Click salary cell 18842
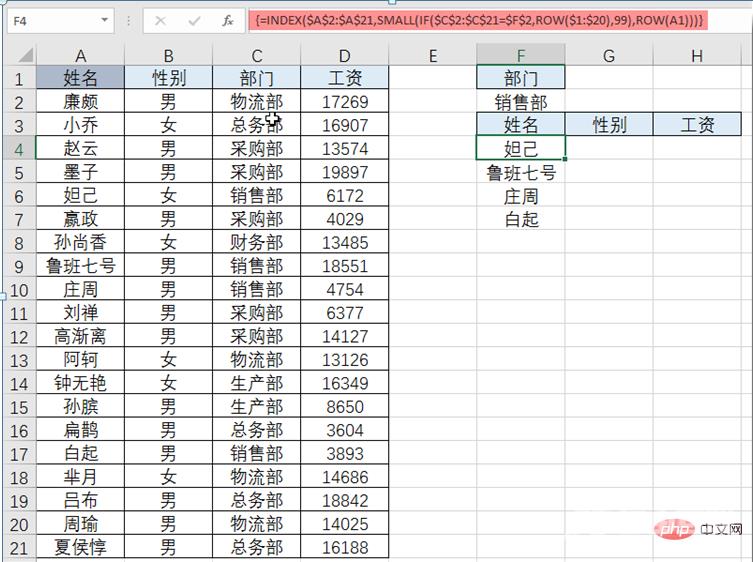 (344, 501)
